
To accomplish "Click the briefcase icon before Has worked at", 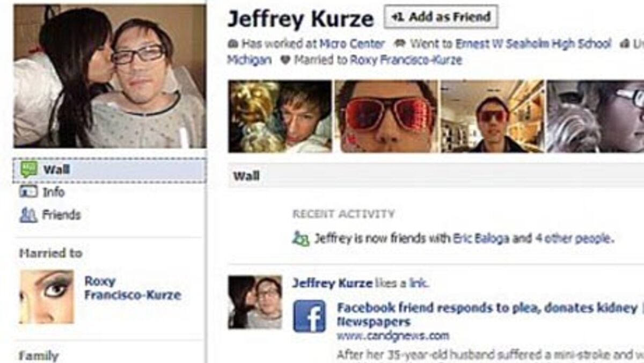I will 232,44.
